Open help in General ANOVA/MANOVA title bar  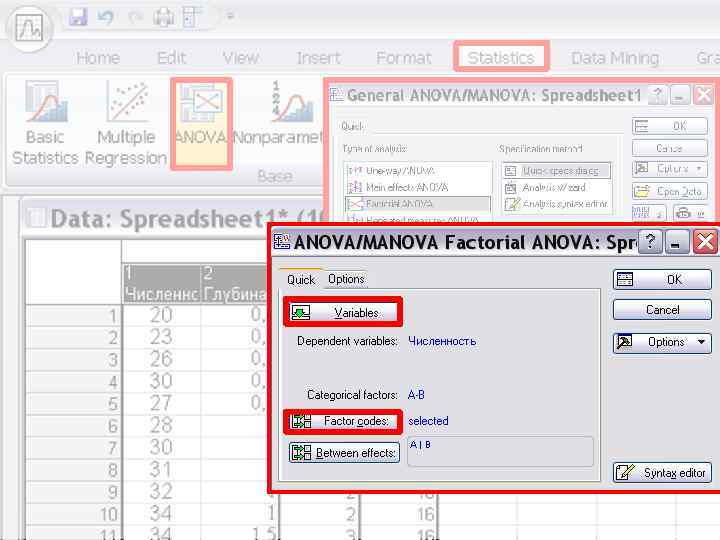click(658, 96)
